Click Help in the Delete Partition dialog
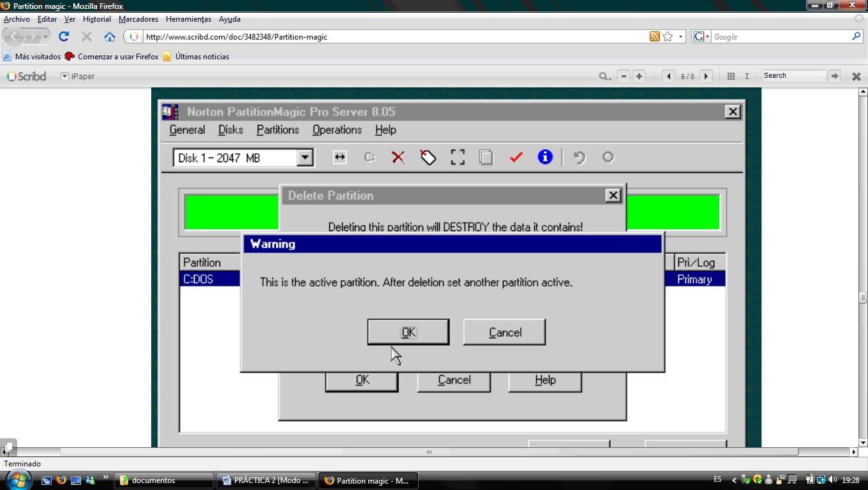 [x=545, y=380]
